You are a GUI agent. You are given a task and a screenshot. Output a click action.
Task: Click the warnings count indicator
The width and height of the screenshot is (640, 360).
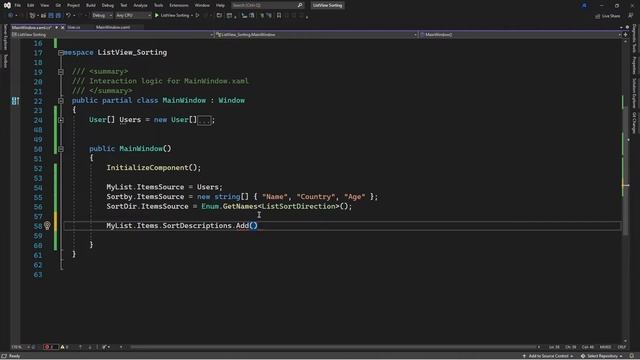pyautogui.click(x=64, y=347)
